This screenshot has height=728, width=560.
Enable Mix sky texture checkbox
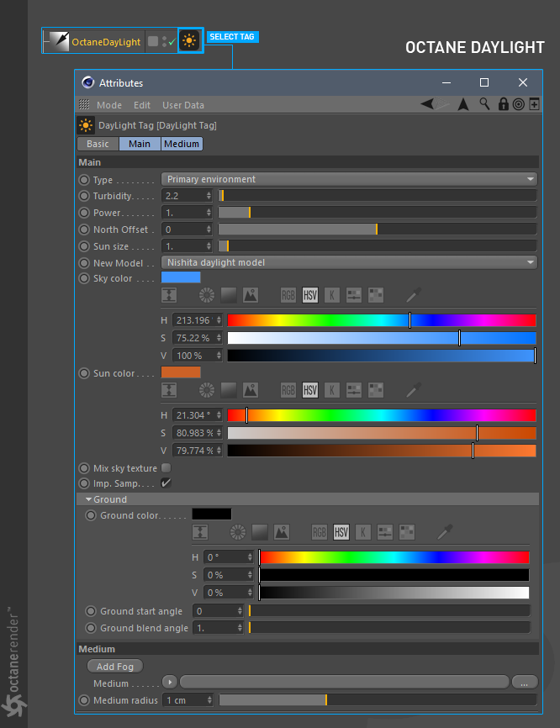point(166,467)
